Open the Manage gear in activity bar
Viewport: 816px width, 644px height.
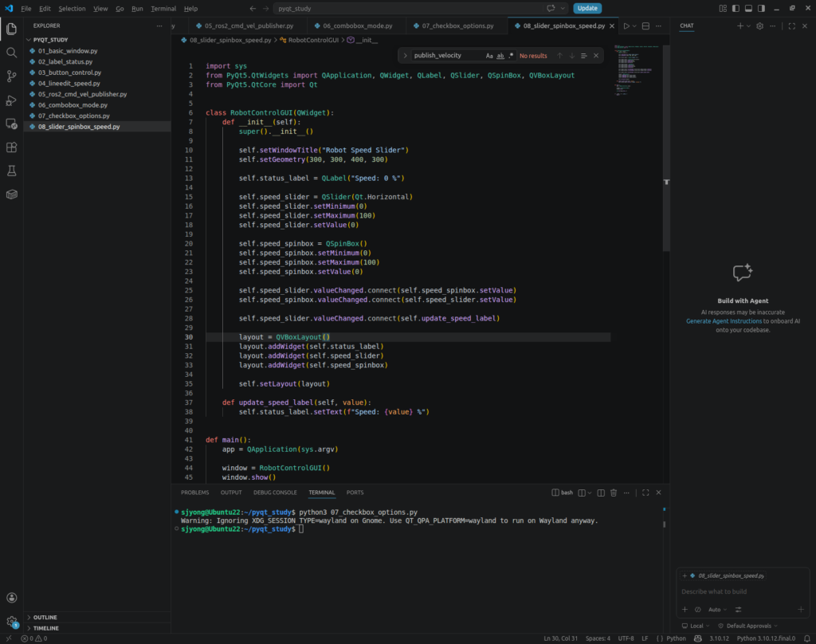pyautogui.click(x=11, y=621)
